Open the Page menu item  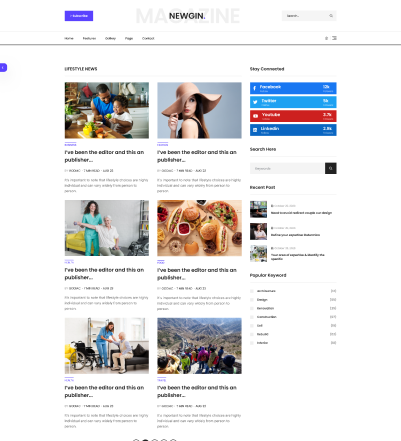129,38
